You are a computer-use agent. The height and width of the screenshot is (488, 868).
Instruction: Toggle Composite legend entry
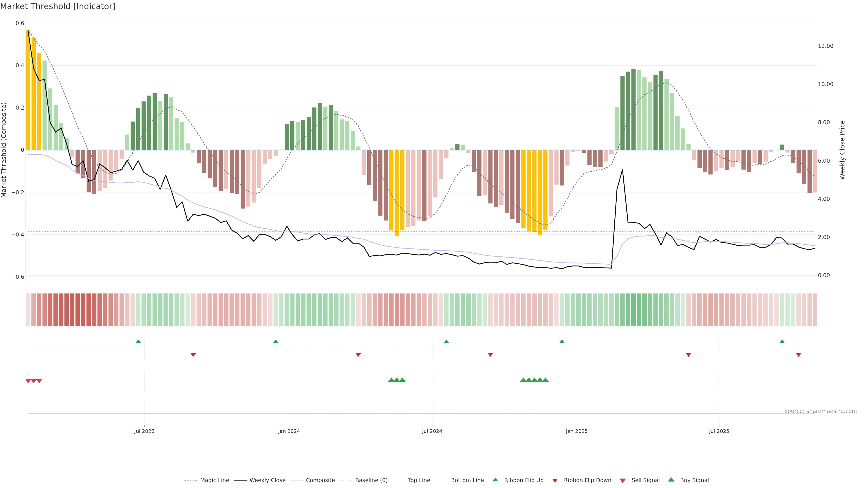pyautogui.click(x=320, y=480)
